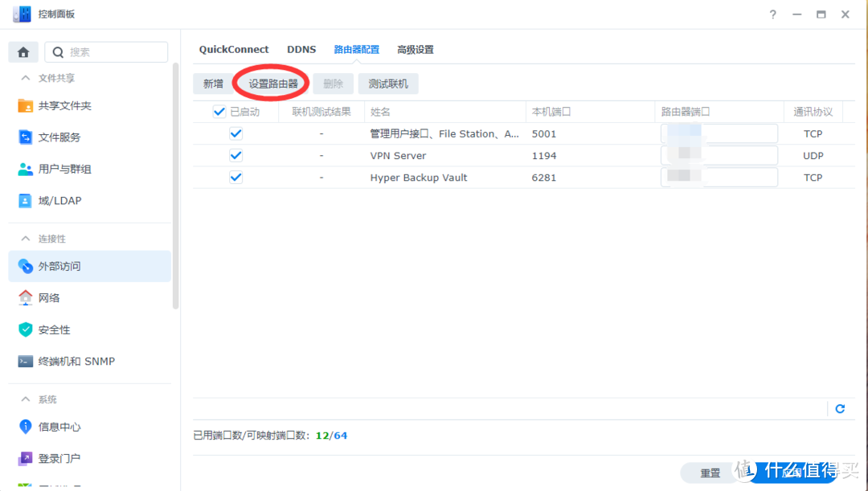Click the 重置 button

[x=710, y=473]
